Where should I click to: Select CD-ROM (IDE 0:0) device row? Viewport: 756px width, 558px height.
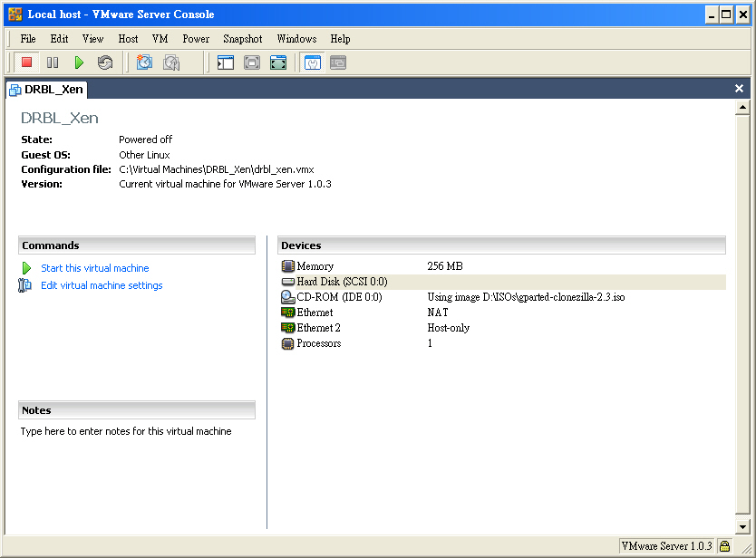(501, 297)
